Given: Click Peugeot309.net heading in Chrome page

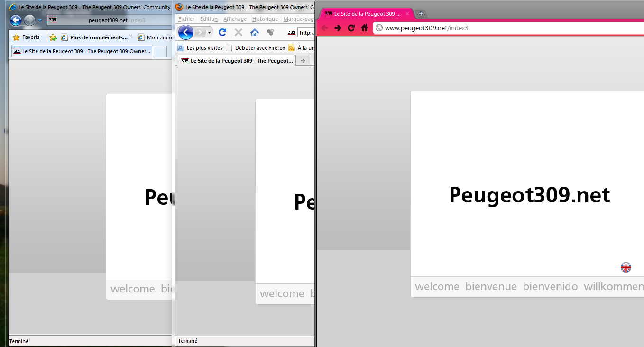Looking at the screenshot, I should [529, 195].
